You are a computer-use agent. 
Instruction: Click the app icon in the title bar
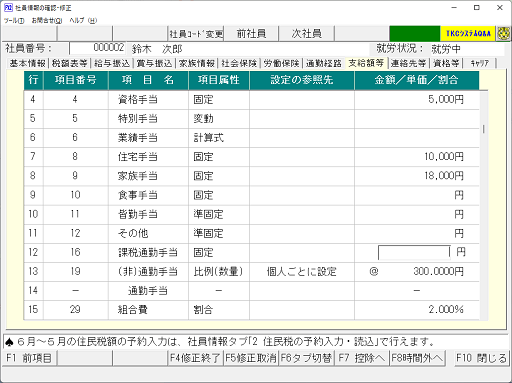click(8, 7)
